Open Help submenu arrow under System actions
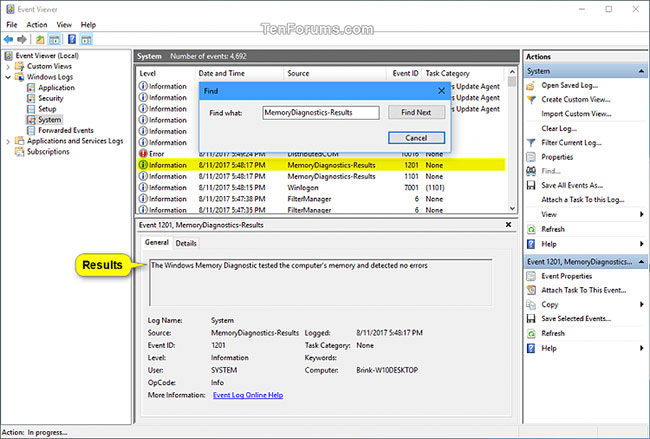Image resolution: width=650 pixels, height=439 pixels. coord(641,244)
